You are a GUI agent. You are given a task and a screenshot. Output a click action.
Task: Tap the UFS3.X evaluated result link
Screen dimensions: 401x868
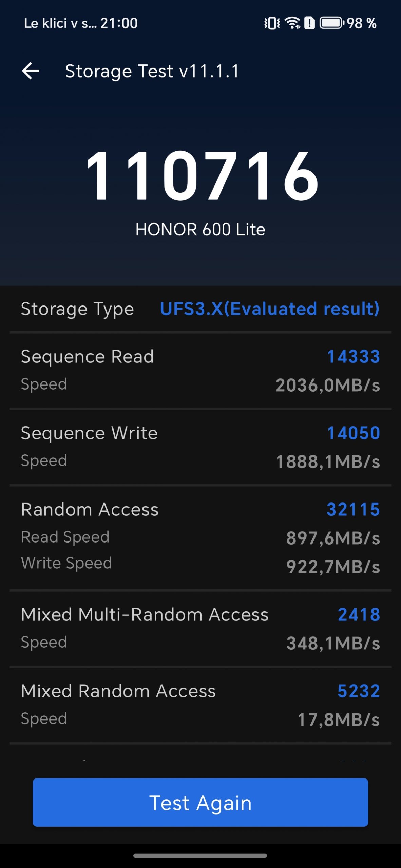(x=269, y=309)
